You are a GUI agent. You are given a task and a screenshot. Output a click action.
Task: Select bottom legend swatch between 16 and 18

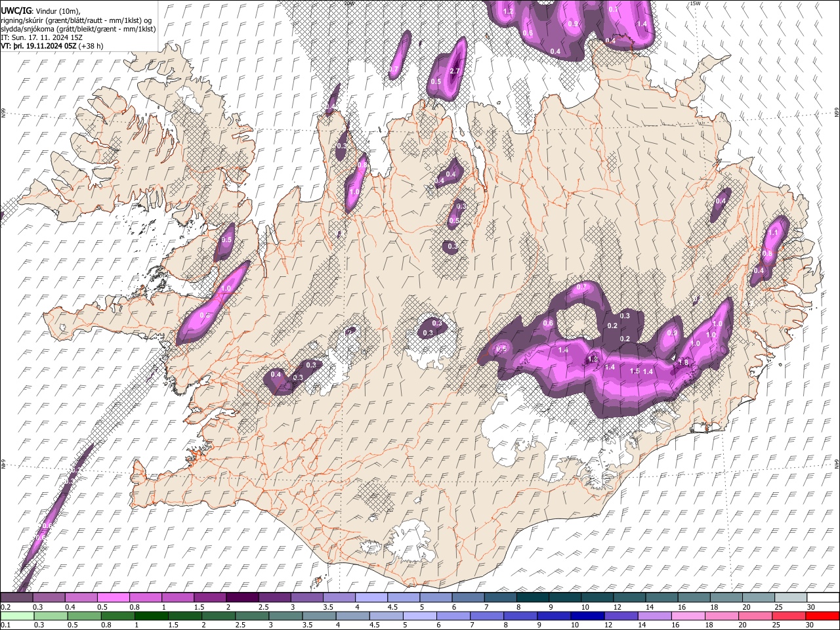[688, 616]
